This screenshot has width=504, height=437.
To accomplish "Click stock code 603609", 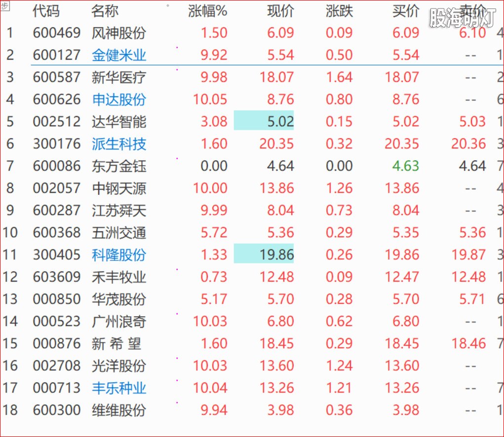I will click(57, 277).
